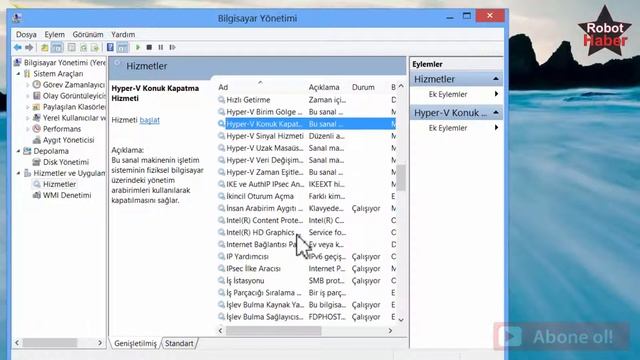Click the services list horizontal scrollbar

(x=273, y=331)
